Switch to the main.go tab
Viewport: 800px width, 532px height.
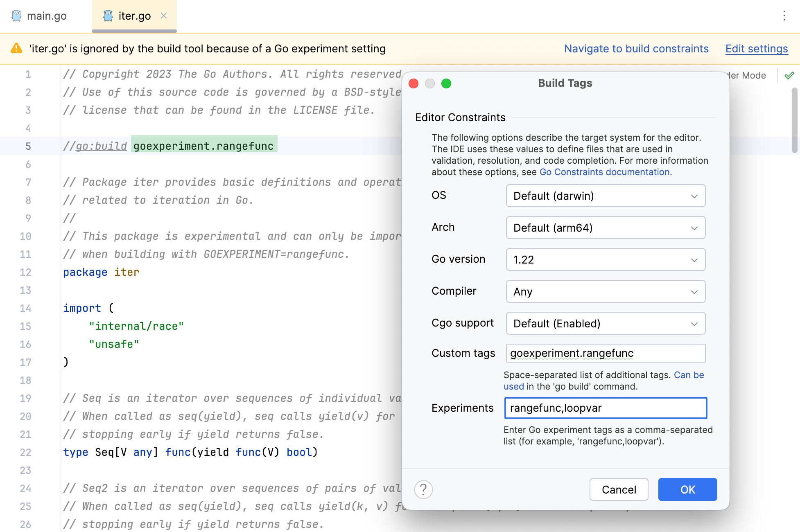click(47, 16)
